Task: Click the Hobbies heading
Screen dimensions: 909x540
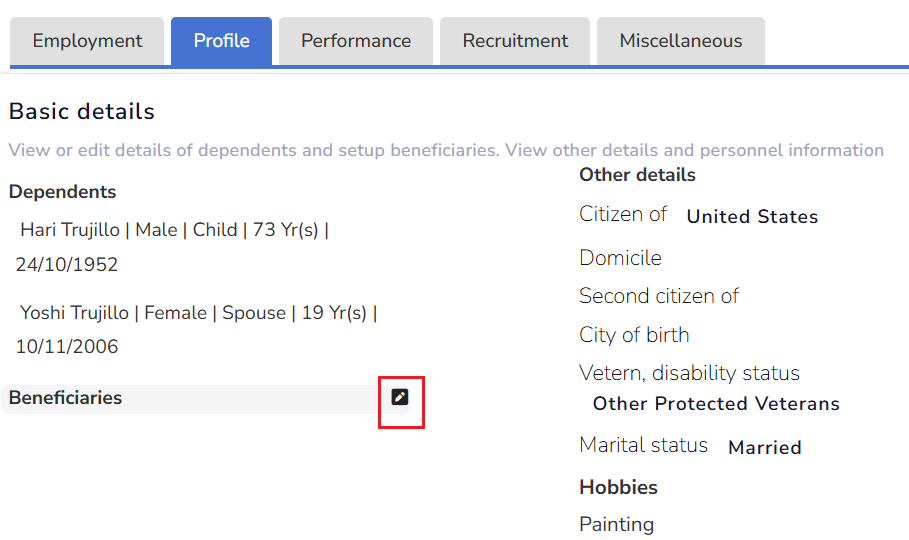Action: (618, 488)
